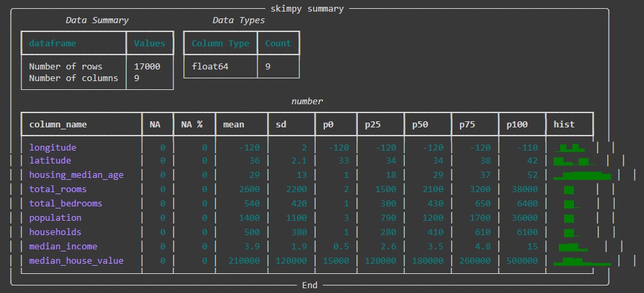The height and width of the screenshot is (293, 644).
Task: Click the 'population' row name
Action: tap(55, 218)
